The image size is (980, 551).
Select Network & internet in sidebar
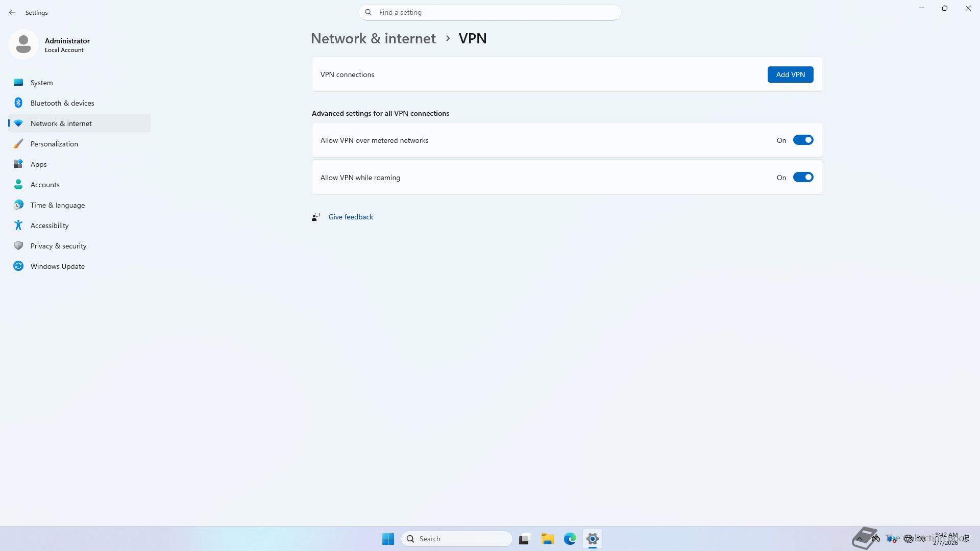click(61, 123)
